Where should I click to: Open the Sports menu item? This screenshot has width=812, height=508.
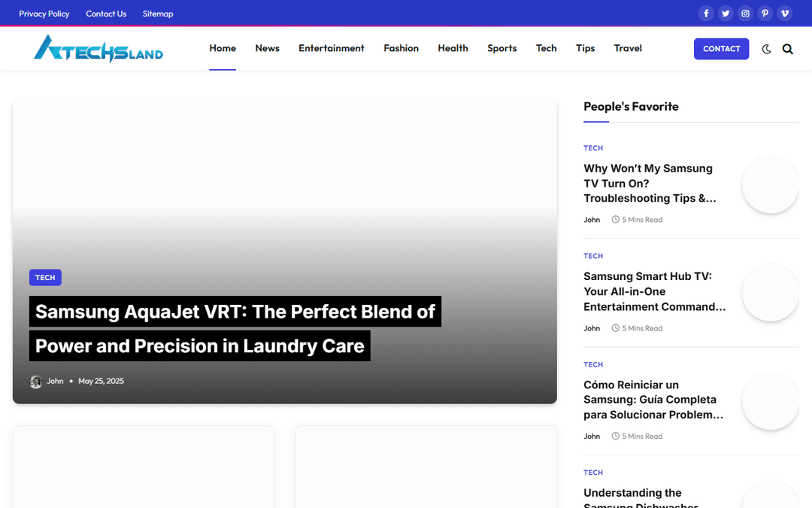[501, 48]
